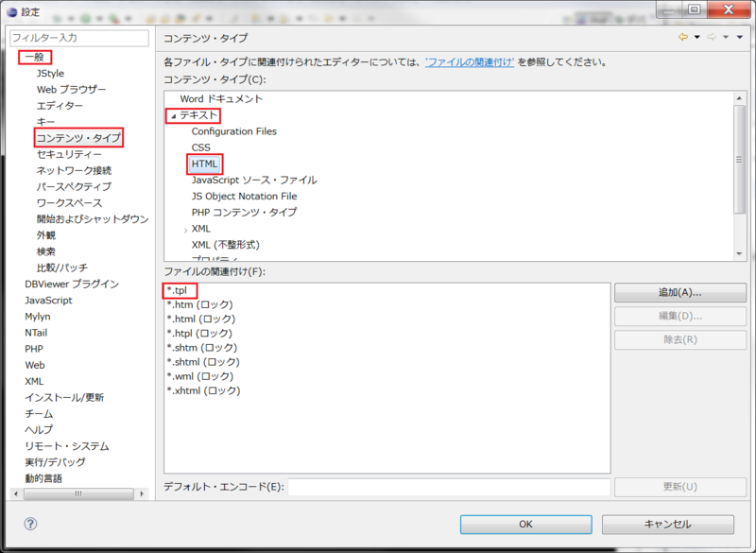Open the back-arrow history dropdown
This screenshot has height=553, width=756.
(697, 37)
